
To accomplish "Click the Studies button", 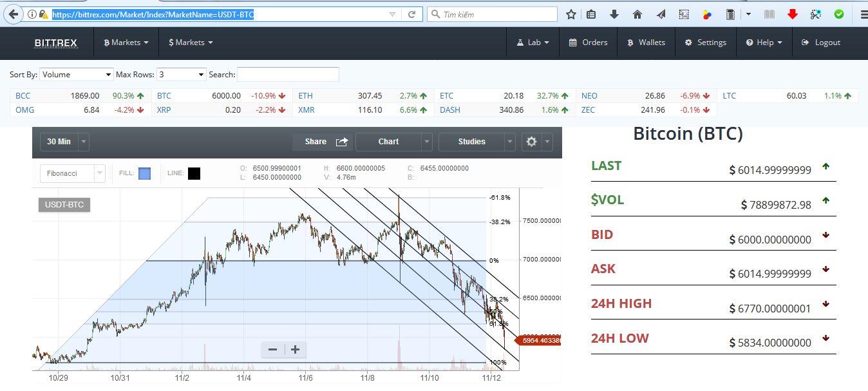I will point(471,142).
